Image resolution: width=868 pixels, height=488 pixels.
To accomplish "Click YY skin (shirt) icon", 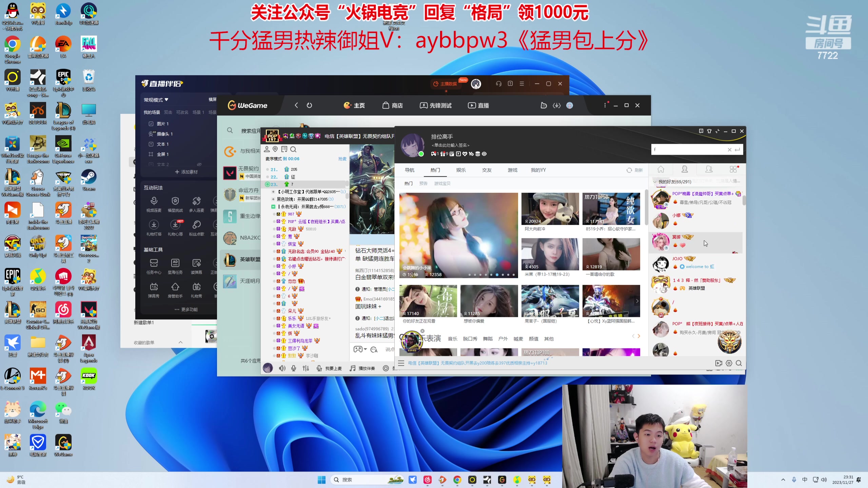I will 709,131.
